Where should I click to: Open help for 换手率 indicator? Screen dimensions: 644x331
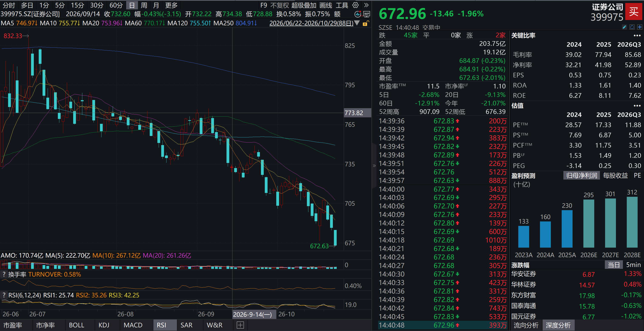tap(4, 274)
